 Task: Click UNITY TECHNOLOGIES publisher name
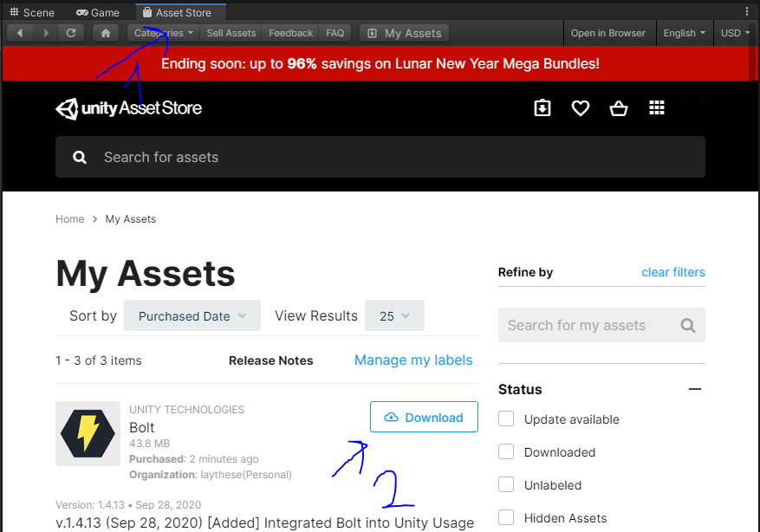186,410
